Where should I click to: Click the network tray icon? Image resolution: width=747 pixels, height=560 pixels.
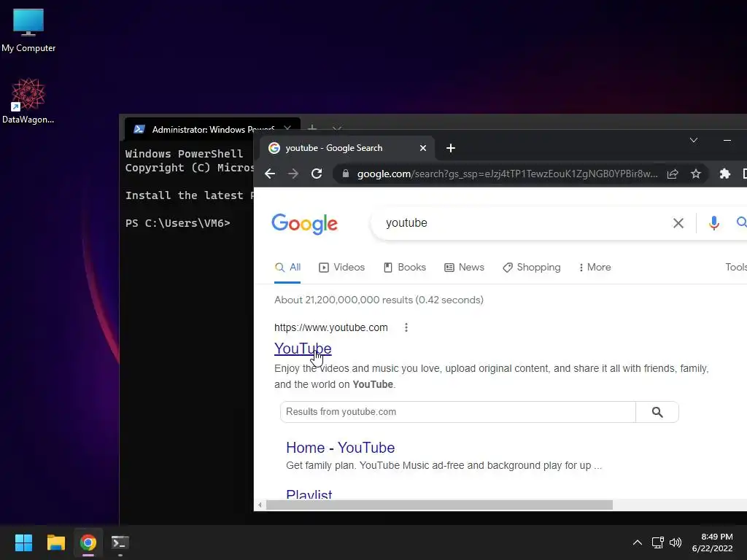(x=658, y=542)
